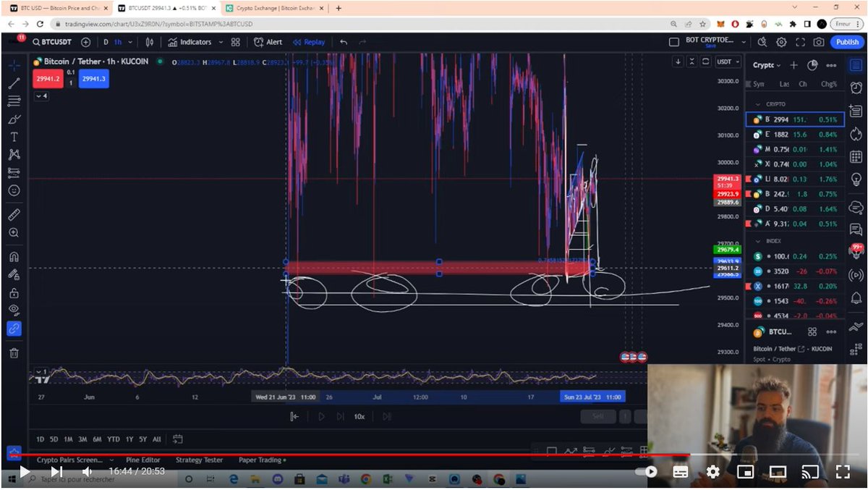Buy at the blue 29941.3 price button
The image size is (868, 490).
(x=94, y=79)
